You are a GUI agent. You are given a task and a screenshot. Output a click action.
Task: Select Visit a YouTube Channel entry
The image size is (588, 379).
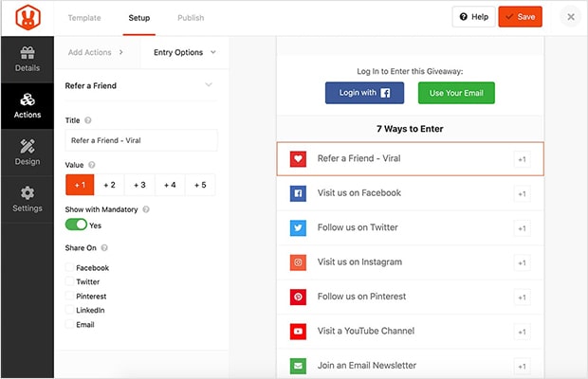coord(411,331)
